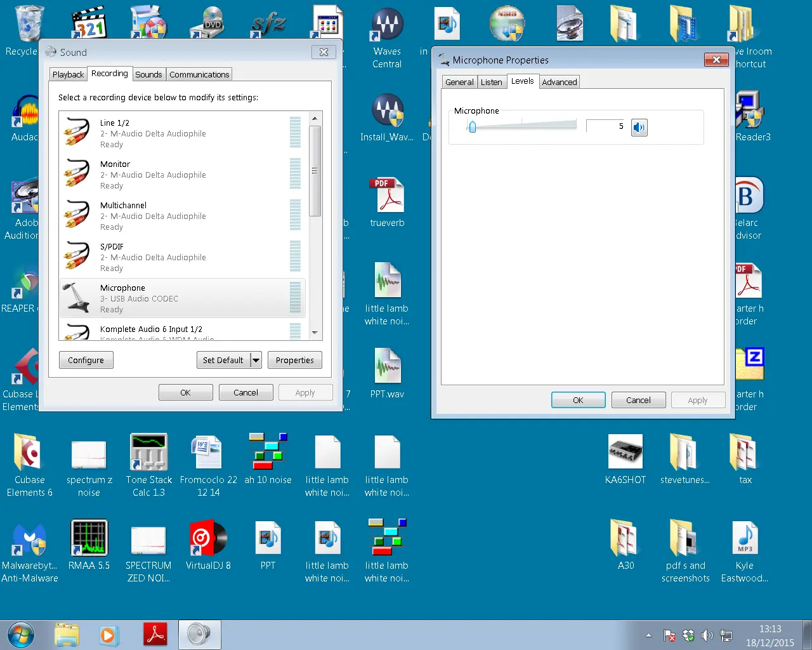Open the spectrum z noise desktop icon
812x650 pixels.
[x=89, y=468]
